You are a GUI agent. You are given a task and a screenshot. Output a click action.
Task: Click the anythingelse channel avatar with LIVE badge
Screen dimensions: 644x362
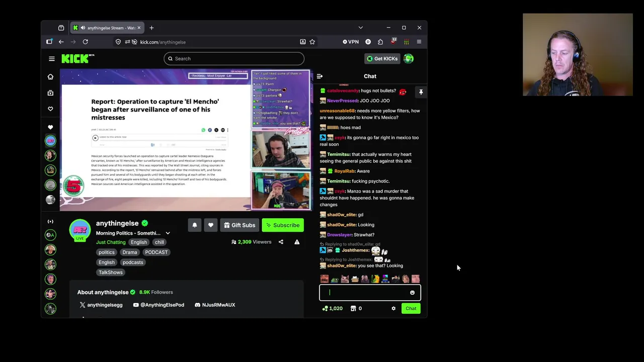coord(79,230)
